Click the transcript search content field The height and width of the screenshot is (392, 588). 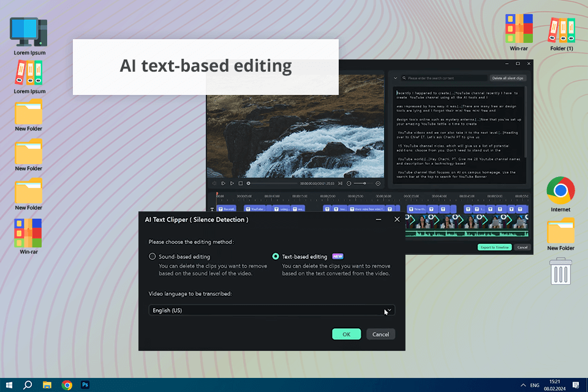445,78
